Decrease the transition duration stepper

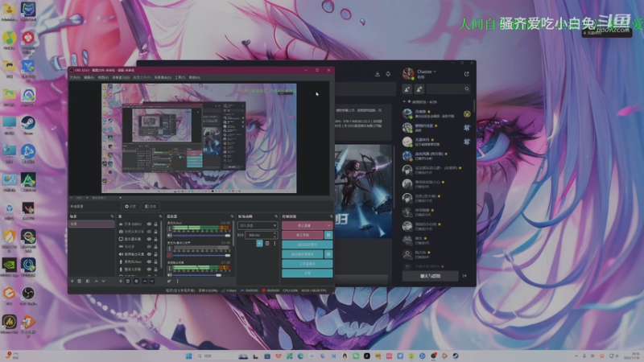click(x=275, y=237)
